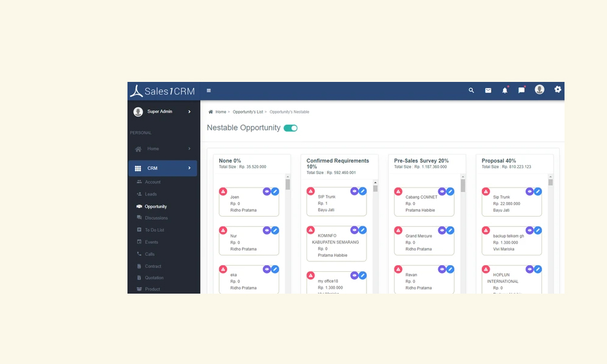Collapse the CRM menu chevron
The width and height of the screenshot is (607, 364).
pos(189,168)
